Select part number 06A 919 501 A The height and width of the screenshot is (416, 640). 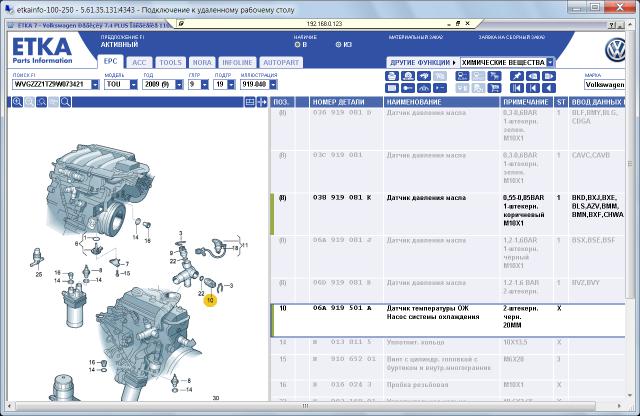point(342,308)
